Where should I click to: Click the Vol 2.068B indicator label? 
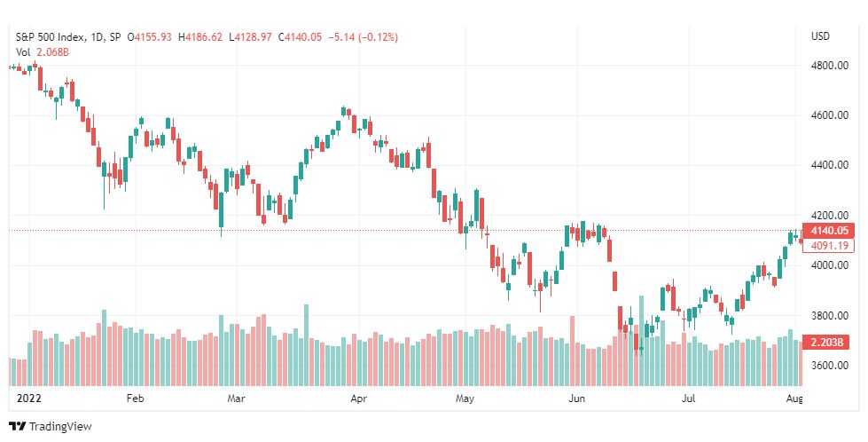point(42,52)
